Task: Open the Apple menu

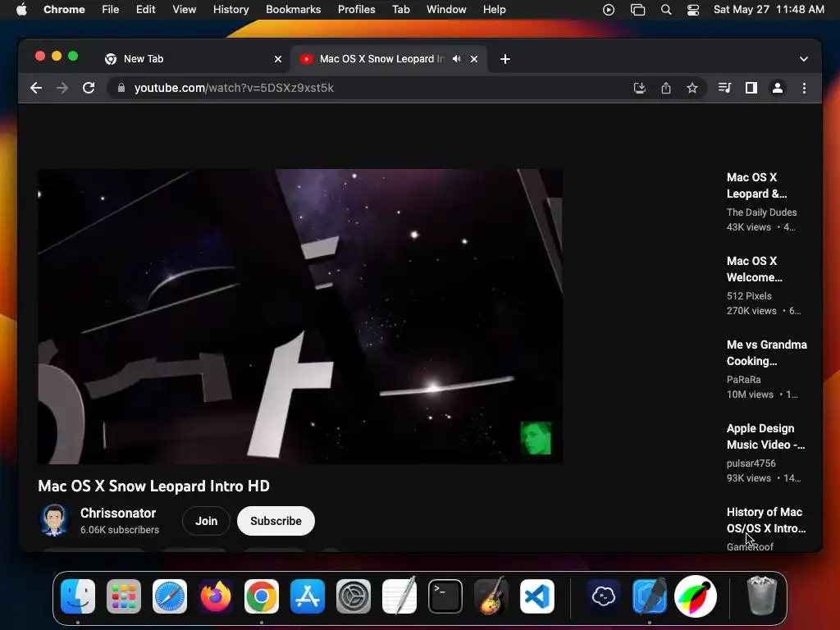Action: pos(21,10)
